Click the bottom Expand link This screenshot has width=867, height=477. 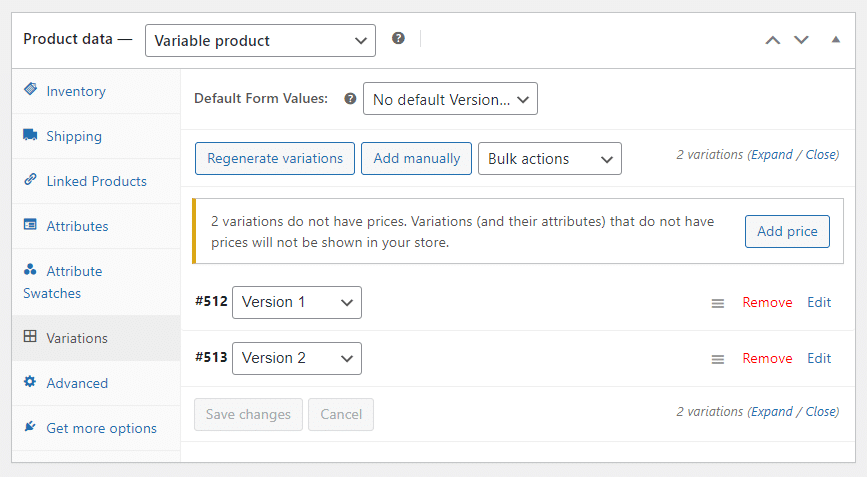pos(772,412)
